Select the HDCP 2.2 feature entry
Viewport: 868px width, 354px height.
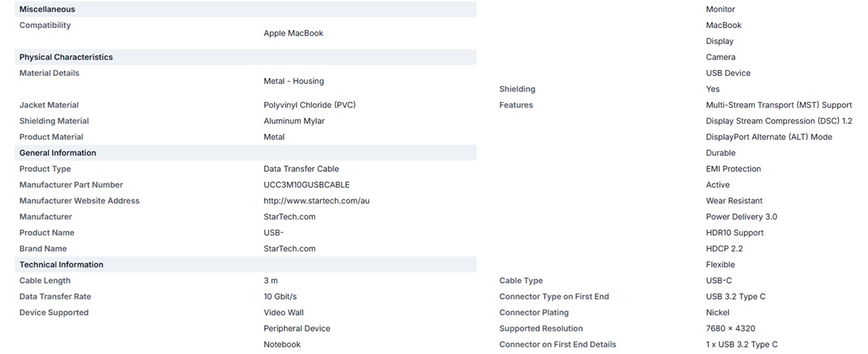click(724, 249)
